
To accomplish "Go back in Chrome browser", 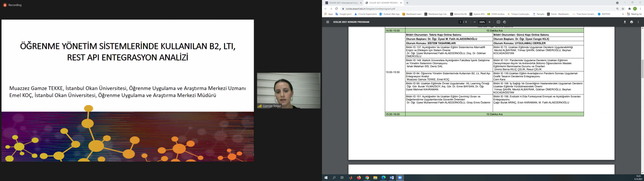I will 326,9.
